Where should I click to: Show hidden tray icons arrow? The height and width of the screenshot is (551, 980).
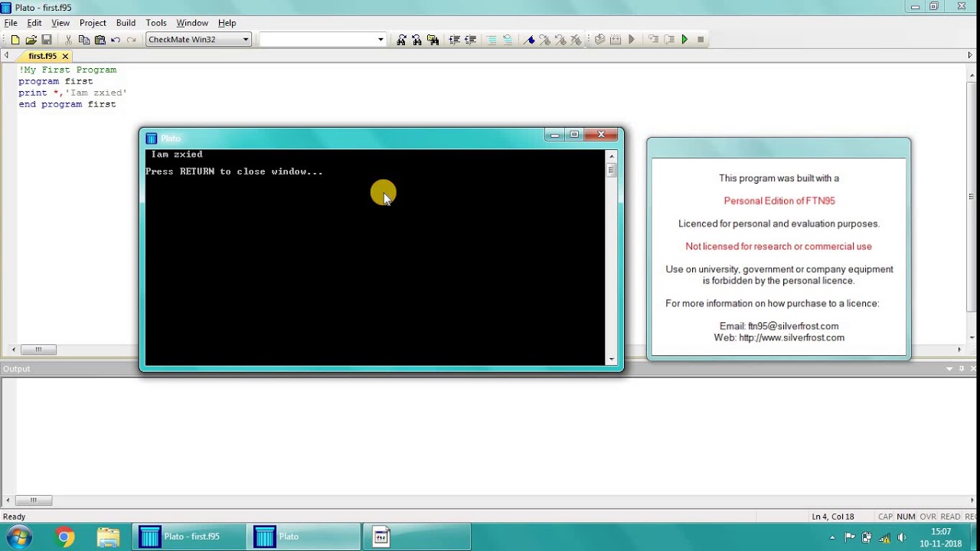832,537
